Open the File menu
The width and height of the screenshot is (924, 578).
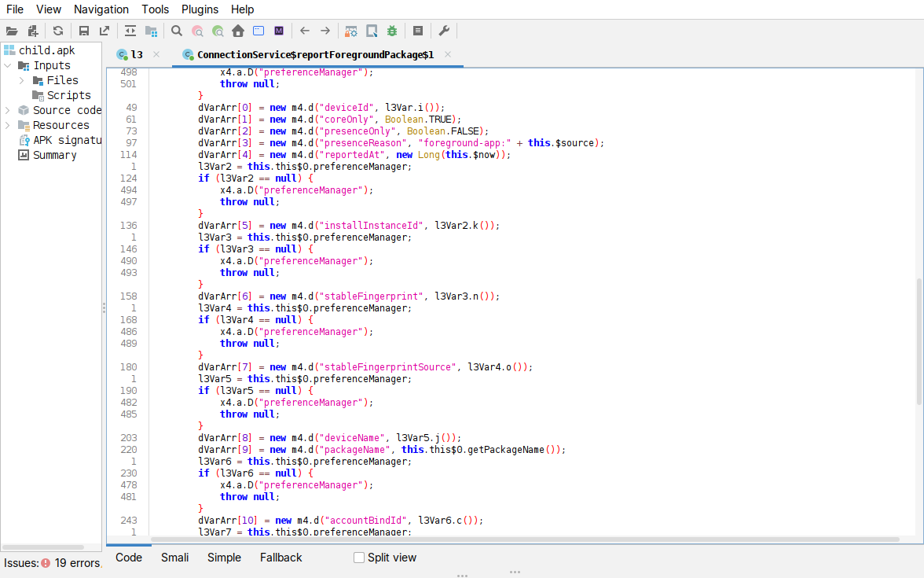coord(15,9)
